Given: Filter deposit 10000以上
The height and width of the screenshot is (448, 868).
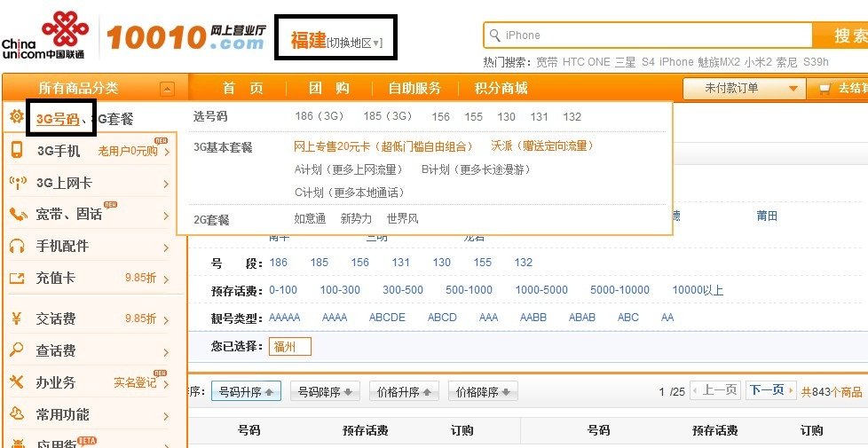Looking at the screenshot, I should point(698,290).
